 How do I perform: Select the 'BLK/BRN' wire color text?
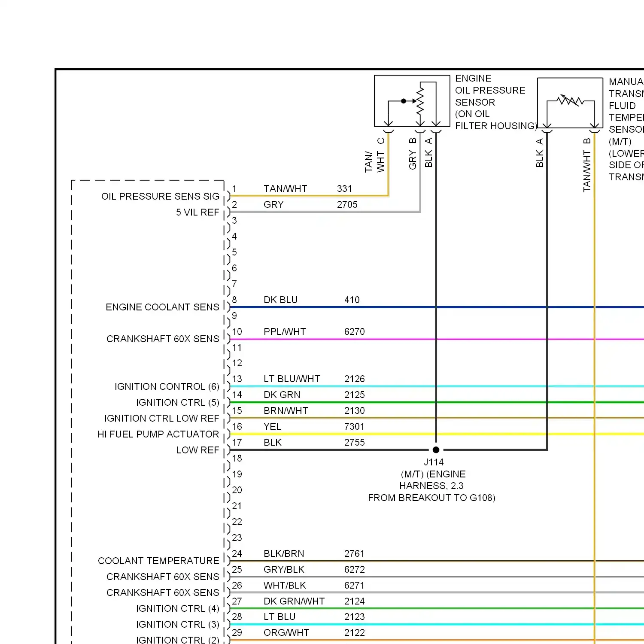[284, 553]
